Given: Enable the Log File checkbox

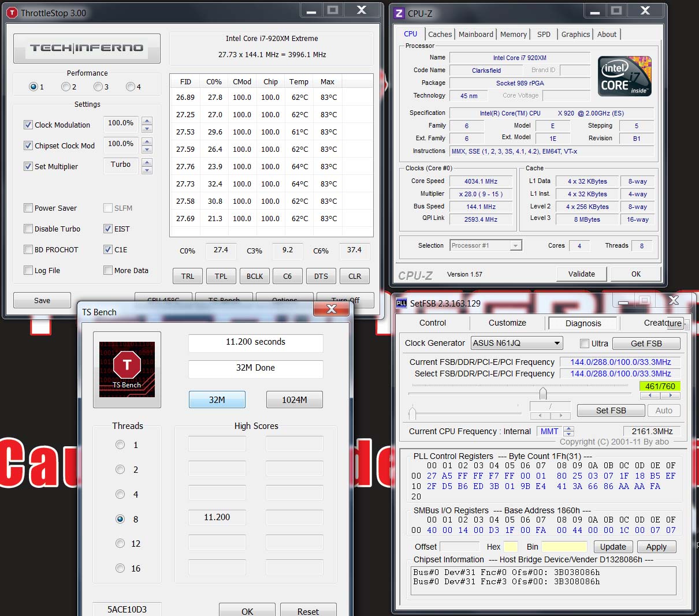Looking at the screenshot, I should [28, 270].
